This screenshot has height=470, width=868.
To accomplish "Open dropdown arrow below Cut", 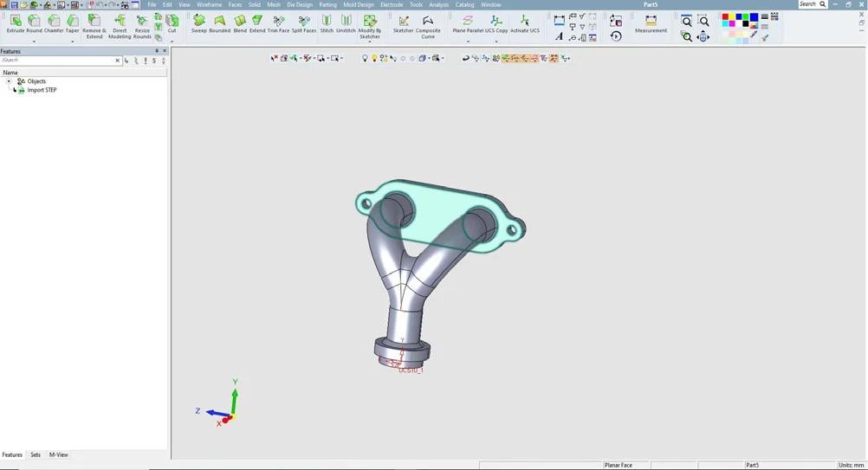I will pyautogui.click(x=172, y=42).
